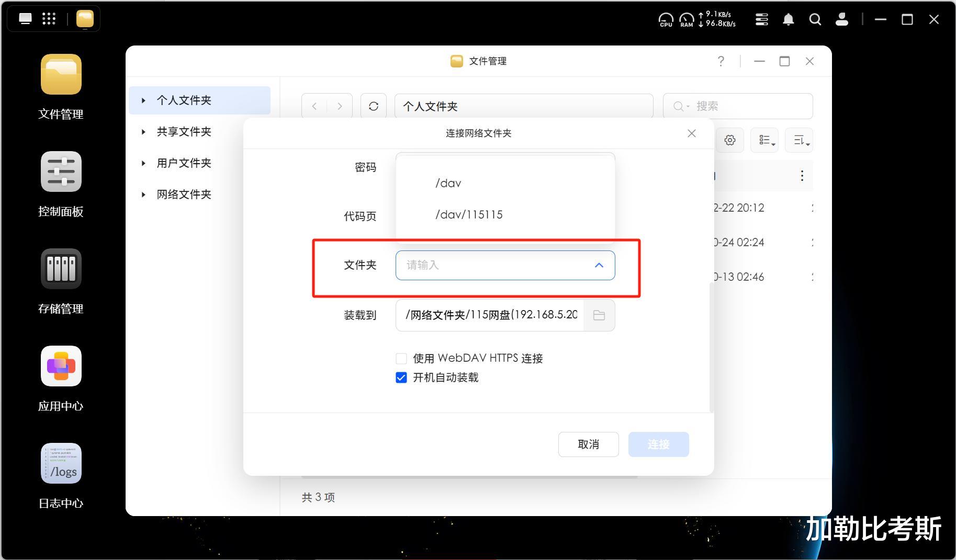The height and width of the screenshot is (560, 956).
Task: Go back with the left arrow button
Action: point(314,106)
